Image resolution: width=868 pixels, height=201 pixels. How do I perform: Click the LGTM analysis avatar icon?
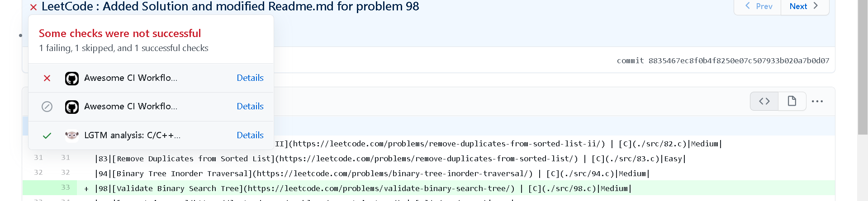pyautogui.click(x=72, y=135)
